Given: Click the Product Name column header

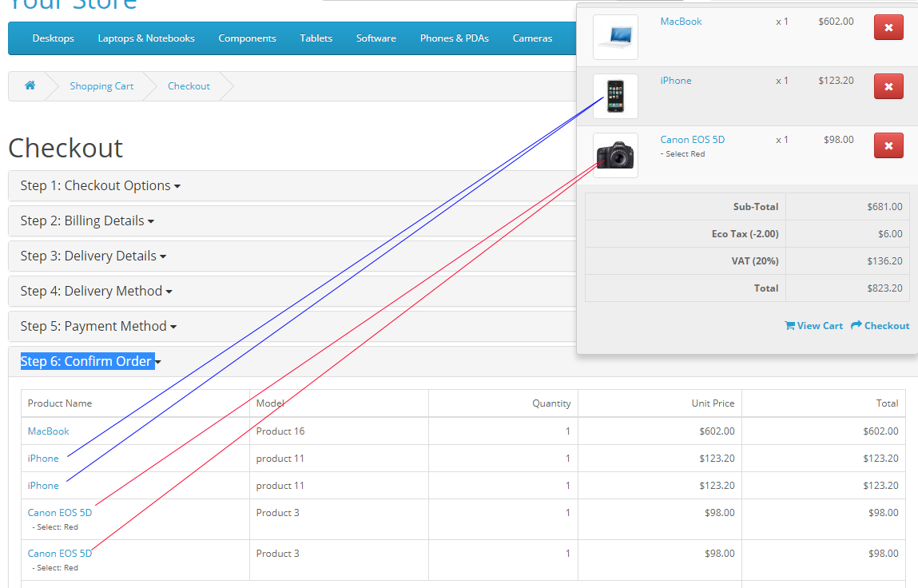Looking at the screenshot, I should click(x=60, y=403).
